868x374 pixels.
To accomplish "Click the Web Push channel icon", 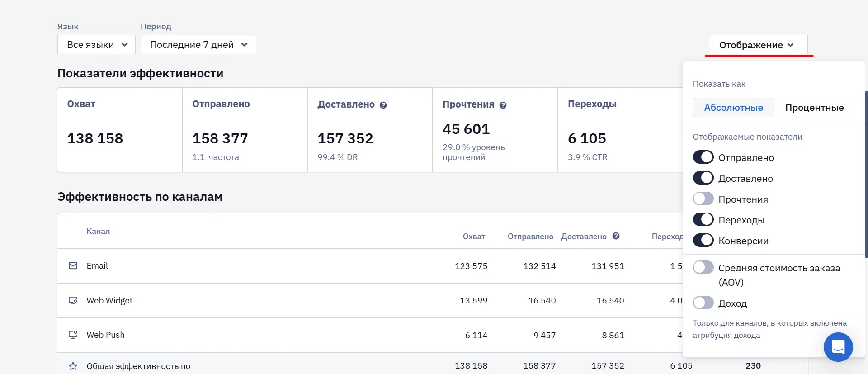I will coord(73,335).
